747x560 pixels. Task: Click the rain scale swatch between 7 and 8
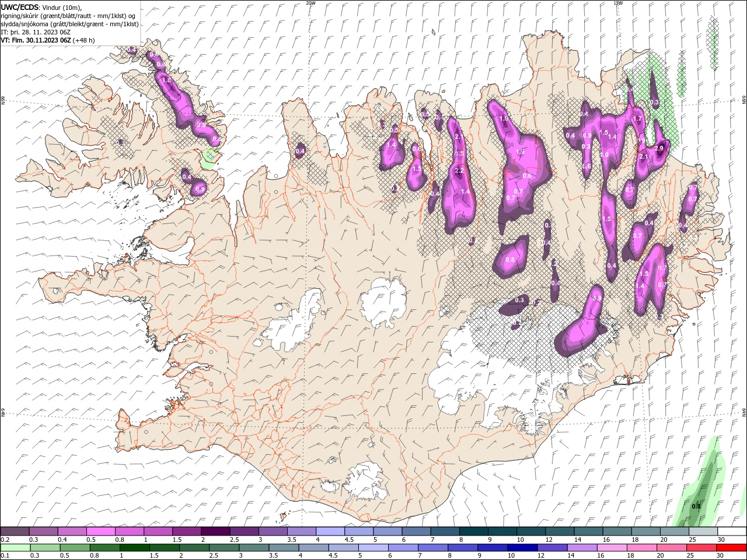coord(432,548)
